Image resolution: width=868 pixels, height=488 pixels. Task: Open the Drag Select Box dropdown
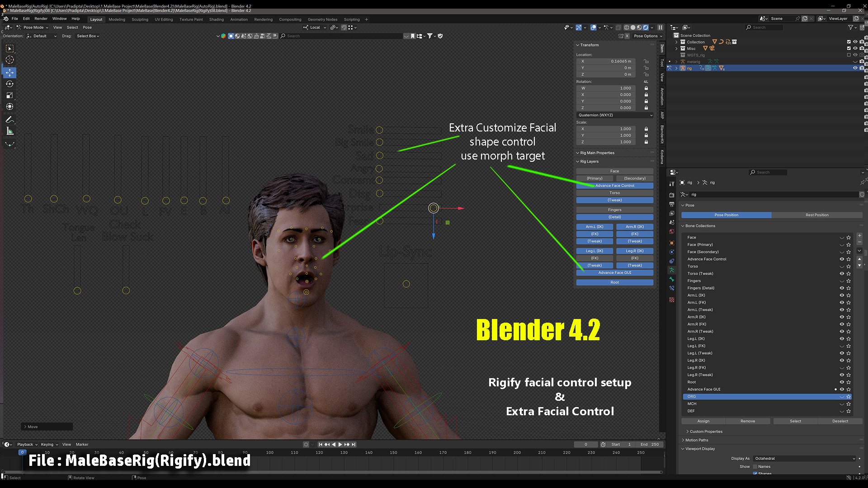pos(88,36)
